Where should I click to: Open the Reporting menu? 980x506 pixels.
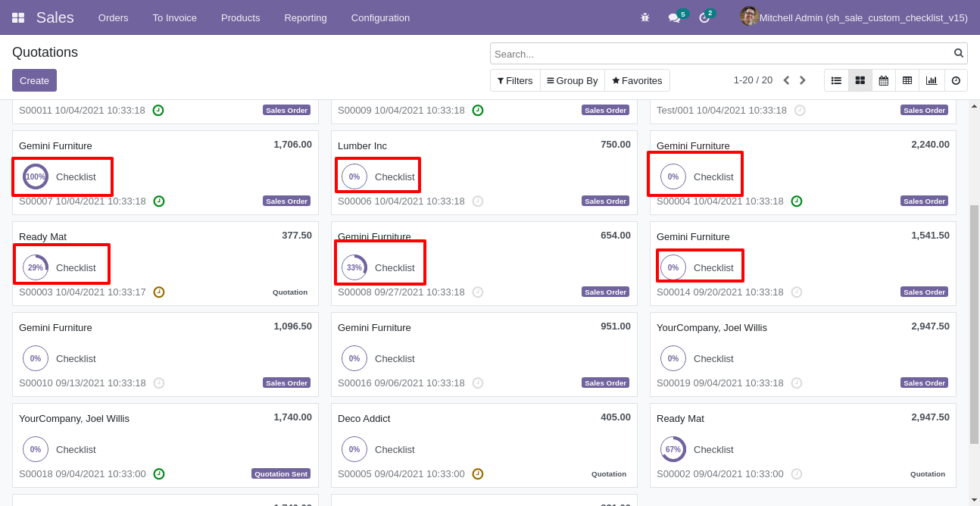(x=305, y=17)
